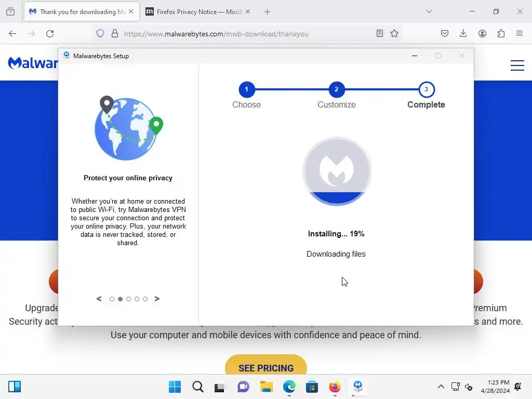Open Microsoft Edge from taskbar
Screen dimensions: 532x399
pos(289,387)
